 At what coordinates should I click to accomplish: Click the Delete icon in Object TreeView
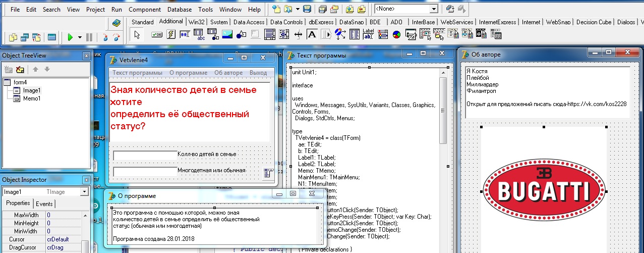point(20,70)
